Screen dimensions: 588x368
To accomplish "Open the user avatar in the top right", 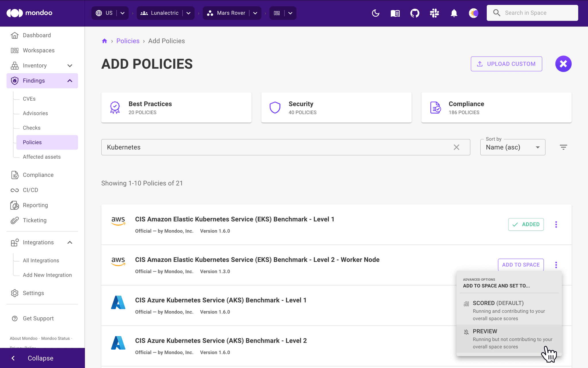I will (473, 13).
